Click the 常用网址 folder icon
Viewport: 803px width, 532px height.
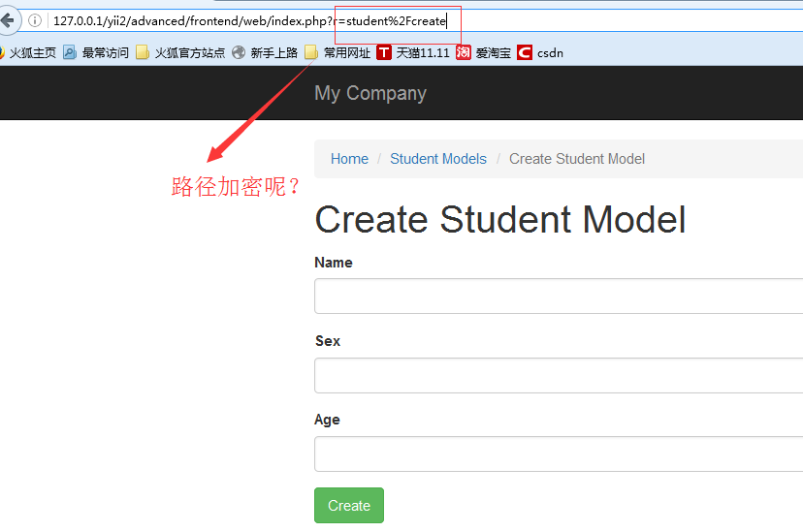311,52
